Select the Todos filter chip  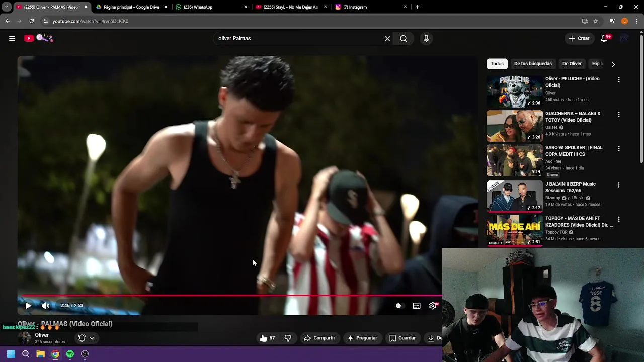tap(497, 64)
